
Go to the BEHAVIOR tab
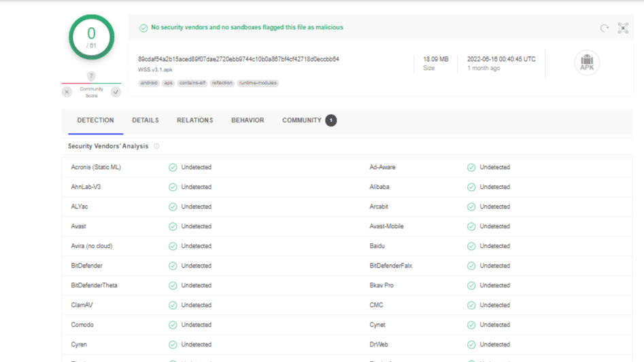[248, 120]
